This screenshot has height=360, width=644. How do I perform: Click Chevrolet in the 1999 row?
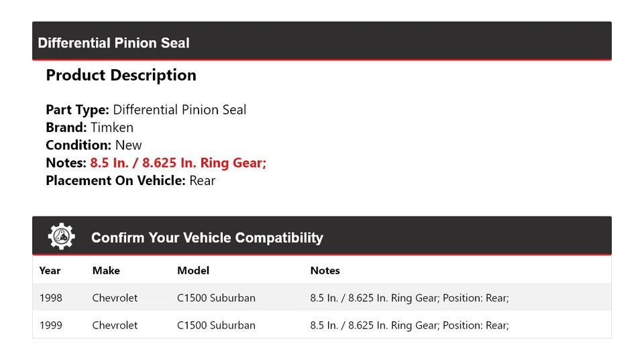coord(115,325)
